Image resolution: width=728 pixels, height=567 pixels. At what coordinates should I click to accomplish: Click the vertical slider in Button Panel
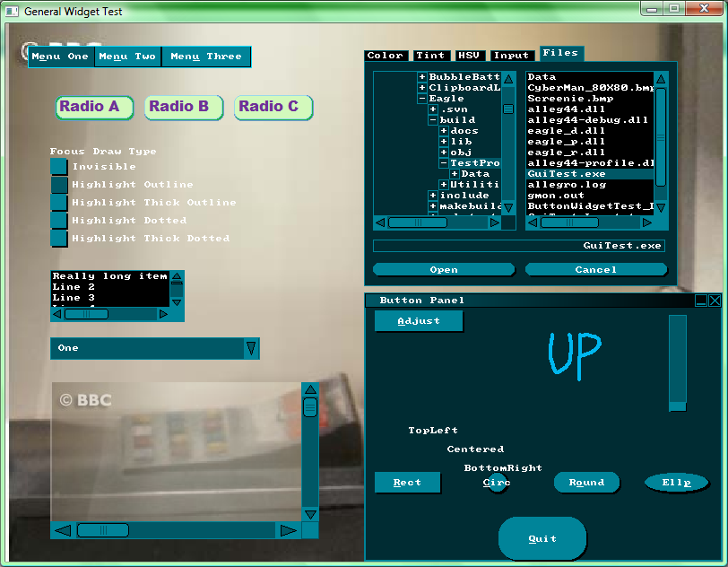point(678,362)
